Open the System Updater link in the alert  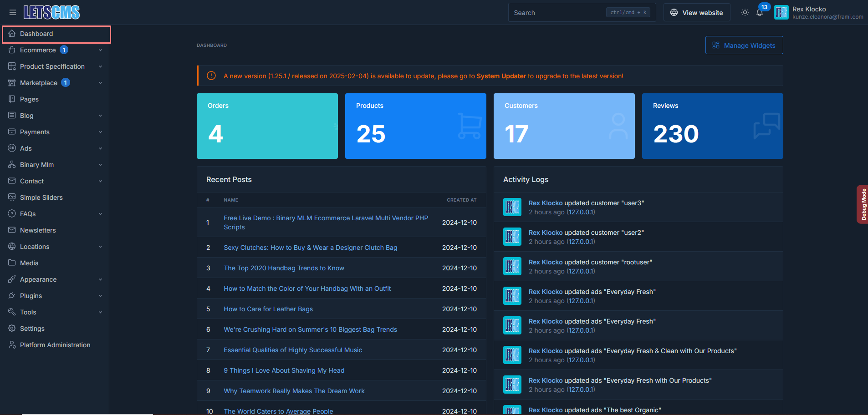click(x=501, y=76)
